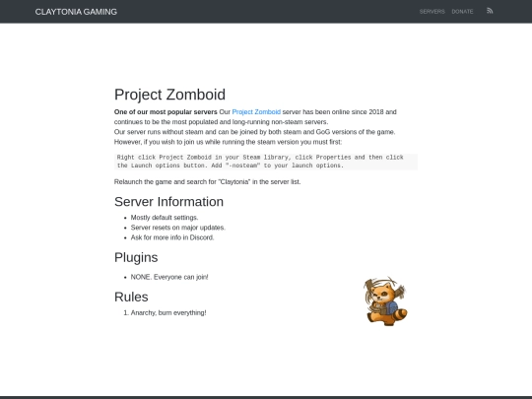
Task: Follow the Project Zomboid hyperlink
Action: [256, 112]
